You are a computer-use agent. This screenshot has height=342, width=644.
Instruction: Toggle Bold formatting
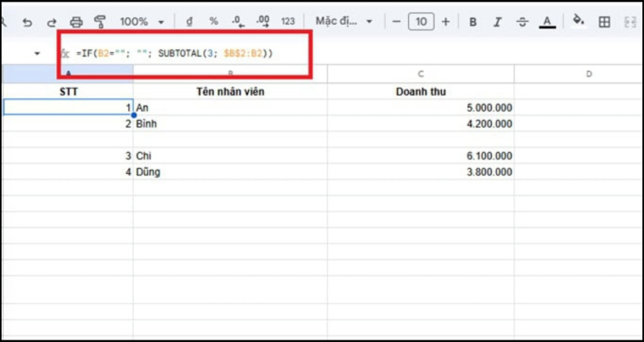point(473,22)
